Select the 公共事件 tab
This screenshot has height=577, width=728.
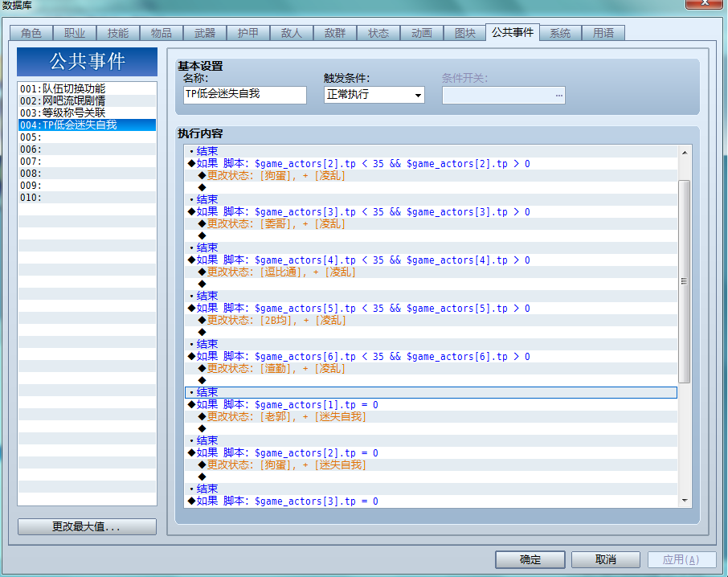[x=513, y=32]
